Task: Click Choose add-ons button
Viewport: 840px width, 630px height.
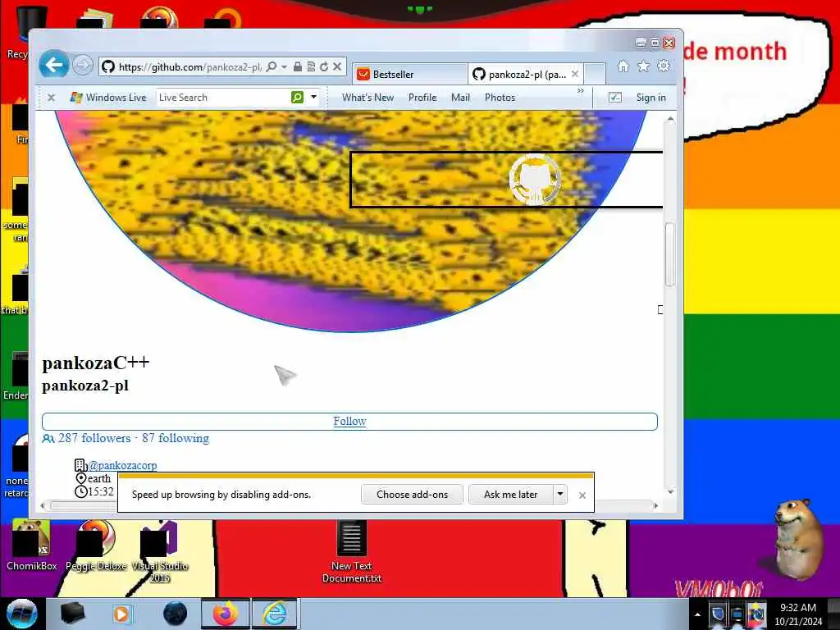Action: (412, 495)
